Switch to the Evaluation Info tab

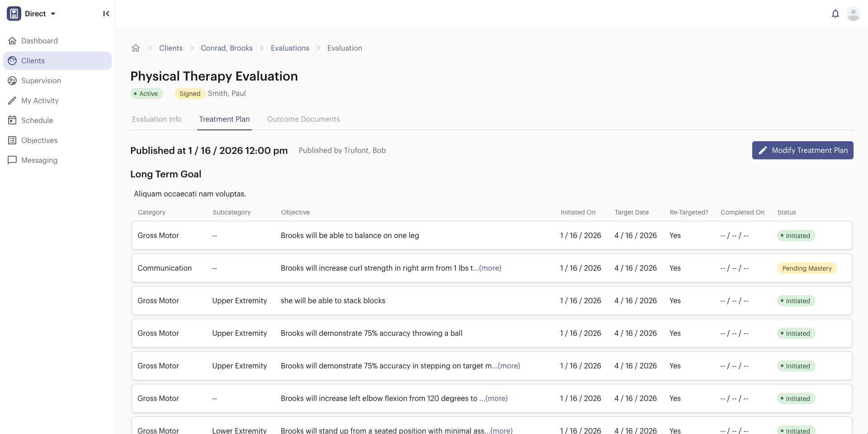(x=157, y=119)
